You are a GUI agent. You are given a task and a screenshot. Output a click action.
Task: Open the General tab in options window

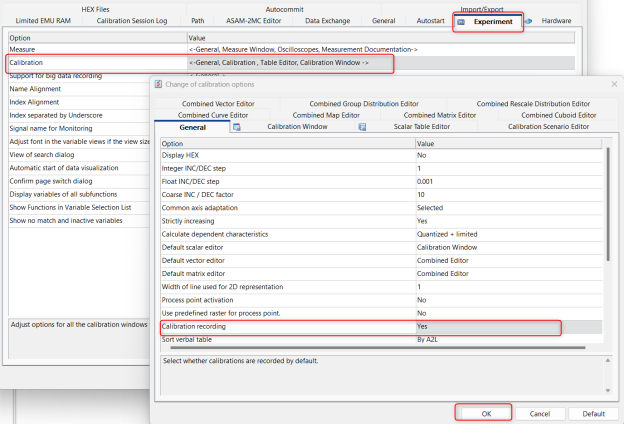pos(384,21)
